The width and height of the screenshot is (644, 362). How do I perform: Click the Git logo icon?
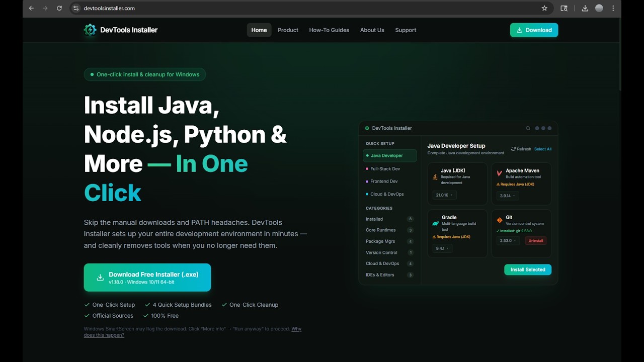tap(500, 220)
